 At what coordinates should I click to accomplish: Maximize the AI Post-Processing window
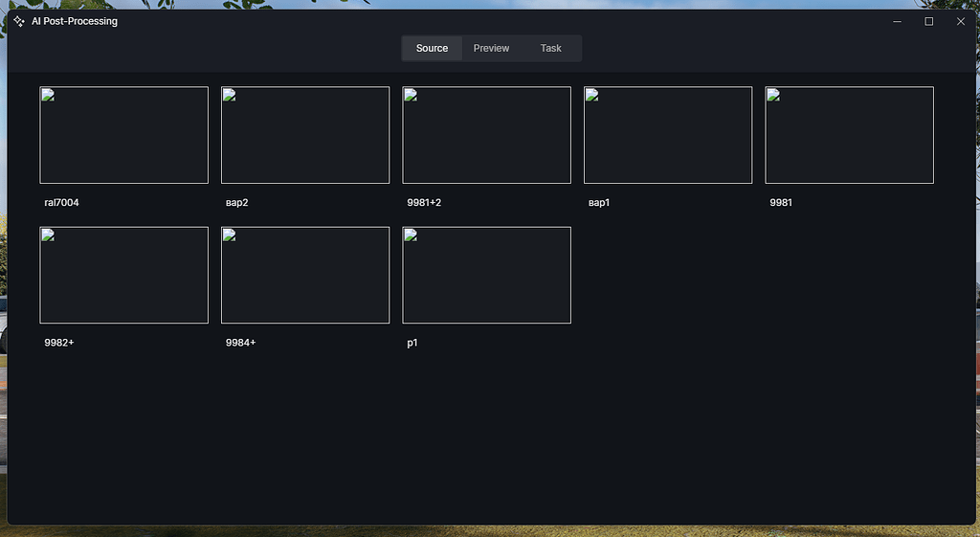tap(928, 21)
